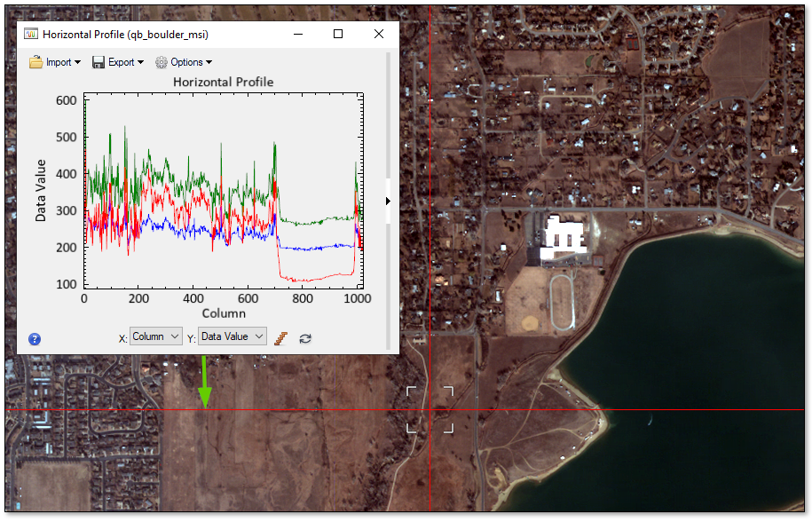Click the Horizontal Profile plot title
The height and width of the screenshot is (522, 812).
(223, 82)
